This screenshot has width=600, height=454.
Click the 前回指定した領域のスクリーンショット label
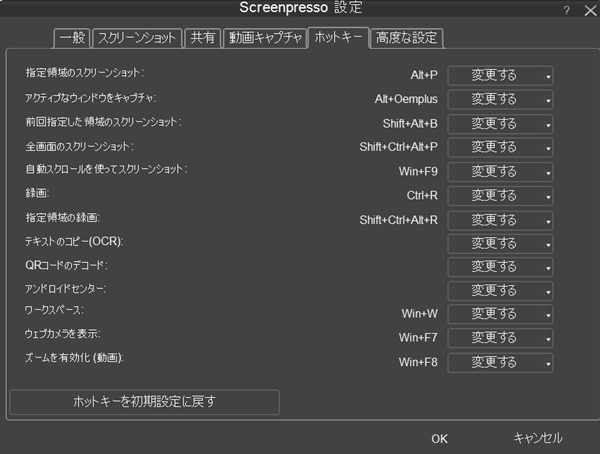click(x=103, y=122)
